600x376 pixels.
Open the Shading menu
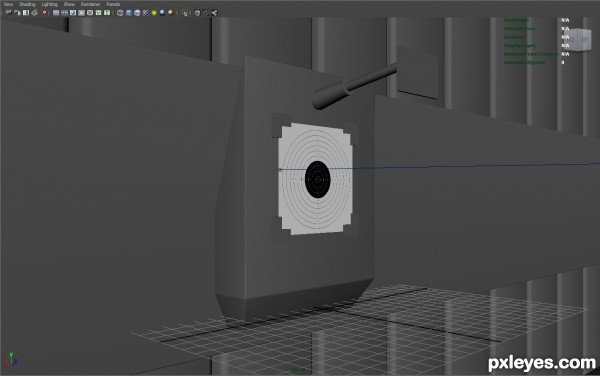[x=27, y=4]
